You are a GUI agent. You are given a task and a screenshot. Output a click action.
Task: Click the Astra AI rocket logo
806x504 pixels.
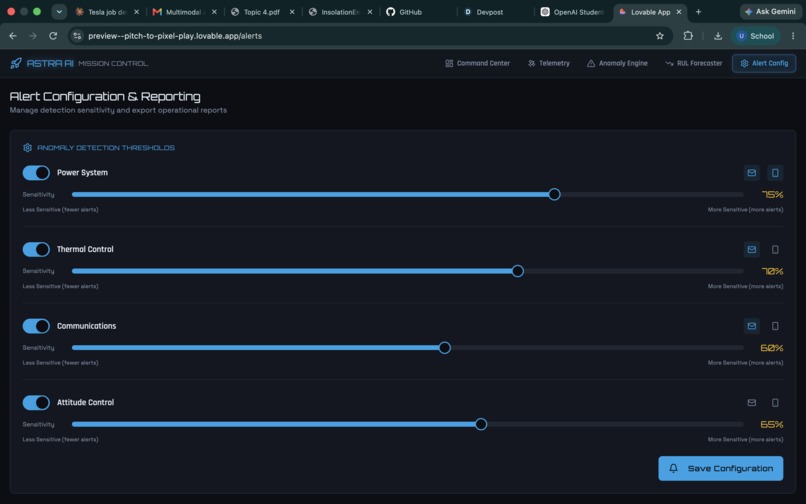pyautogui.click(x=16, y=63)
